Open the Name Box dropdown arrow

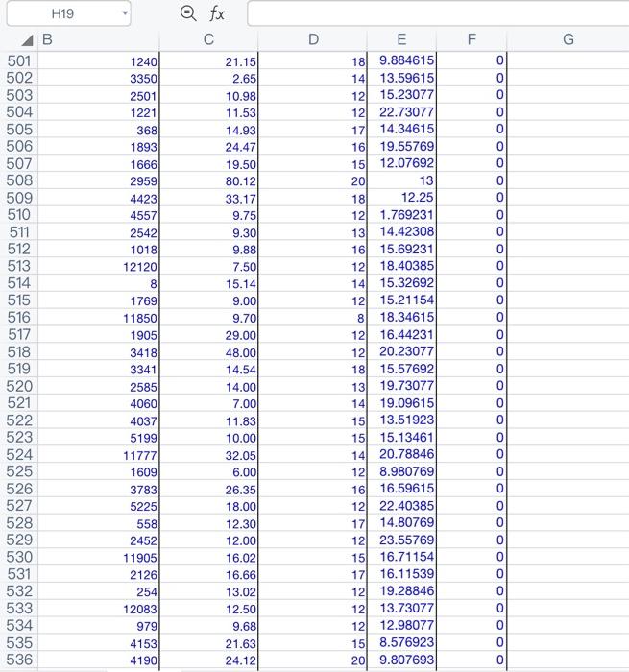click(124, 12)
